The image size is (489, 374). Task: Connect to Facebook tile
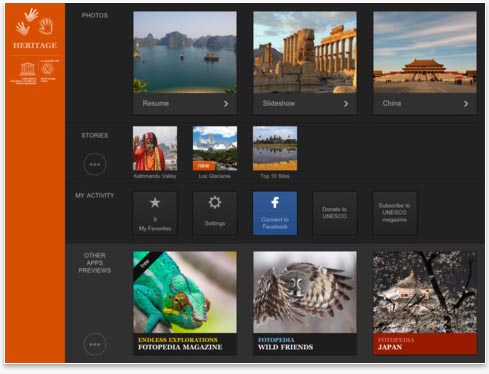click(275, 213)
